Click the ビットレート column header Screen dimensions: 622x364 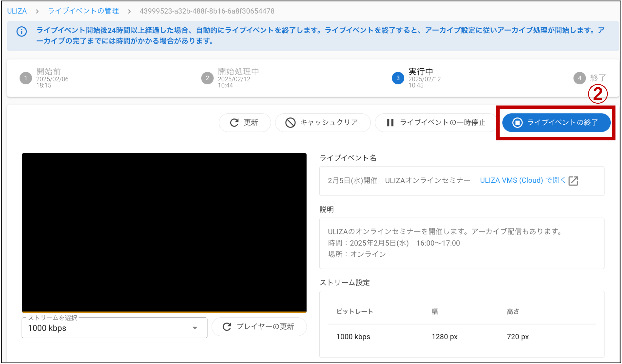pos(355,312)
